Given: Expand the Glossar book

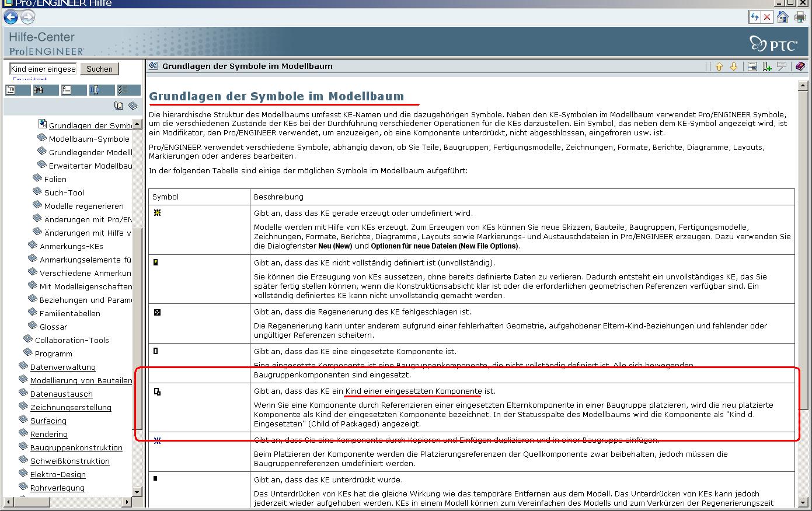Looking at the screenshot, I should pos(53,327).
